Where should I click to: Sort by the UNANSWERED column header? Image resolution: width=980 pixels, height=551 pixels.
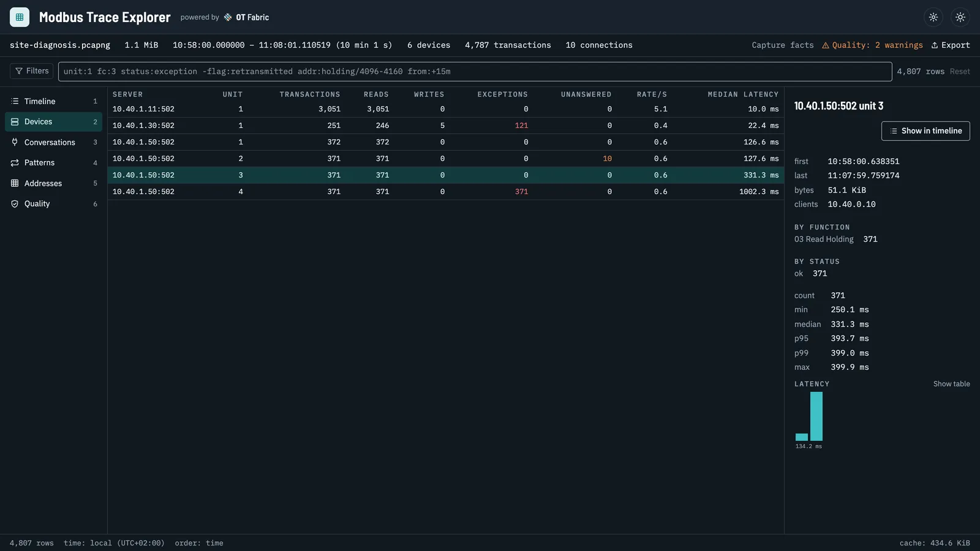[586, 94]
